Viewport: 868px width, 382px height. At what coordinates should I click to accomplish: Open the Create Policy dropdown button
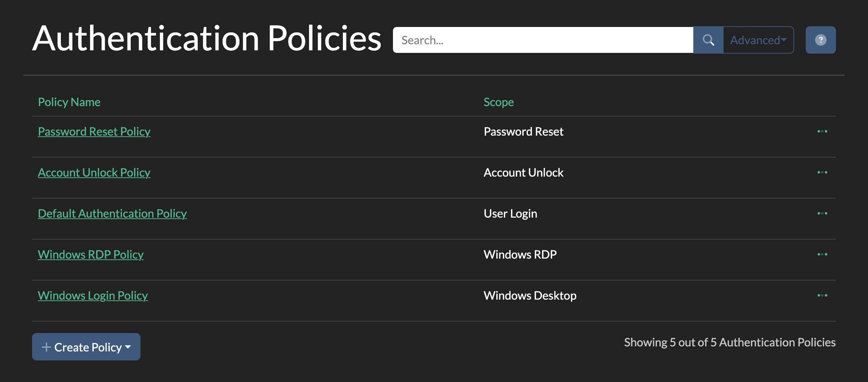[86, 347]
